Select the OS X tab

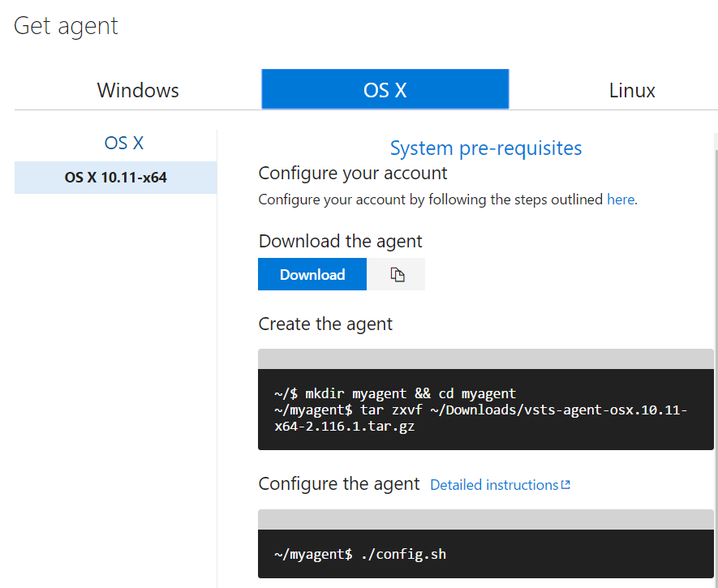click(x=385, y=89)
